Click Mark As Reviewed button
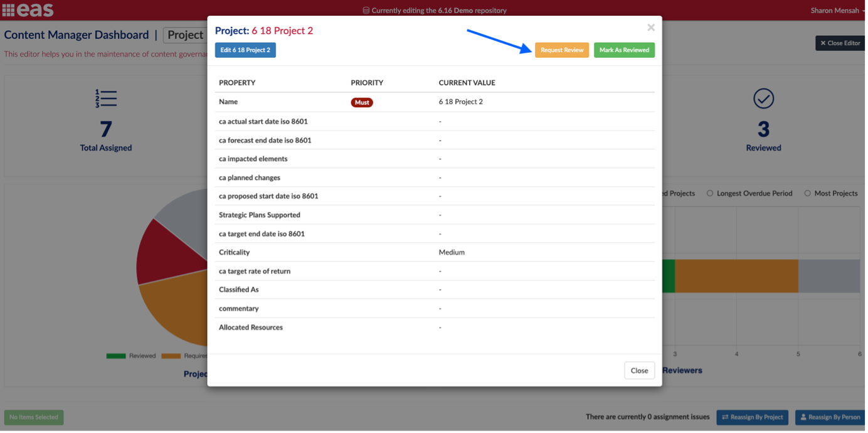 (624, 50)
